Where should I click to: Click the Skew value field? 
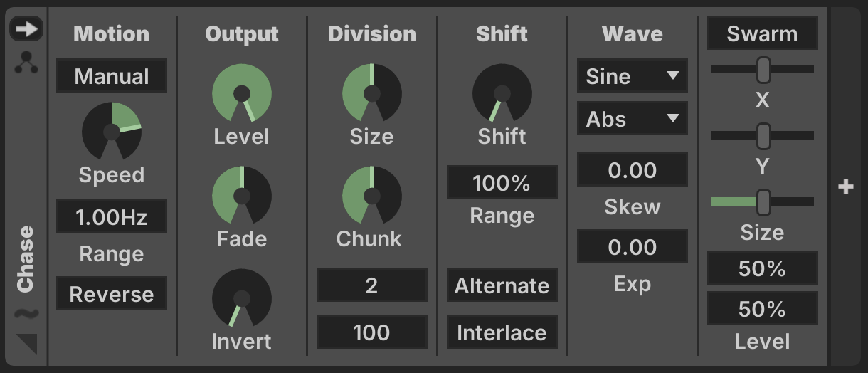(x=633, y=170)
